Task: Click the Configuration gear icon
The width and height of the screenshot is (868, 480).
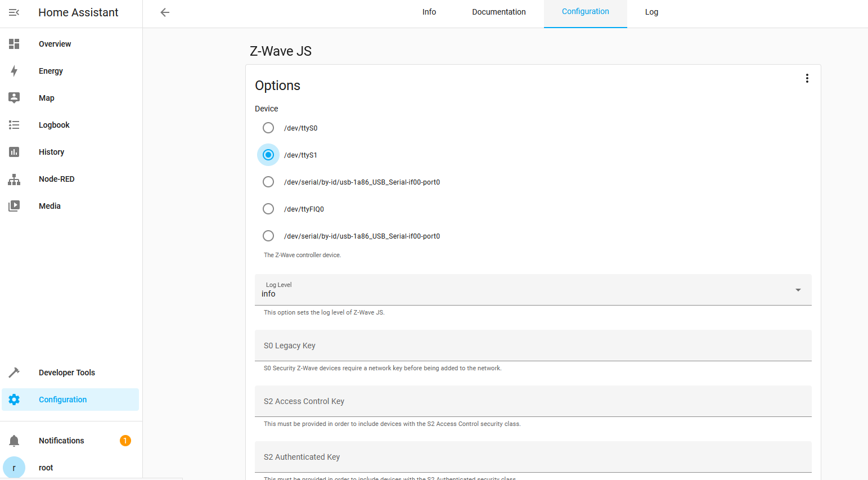Action: (x=14, y=400)
